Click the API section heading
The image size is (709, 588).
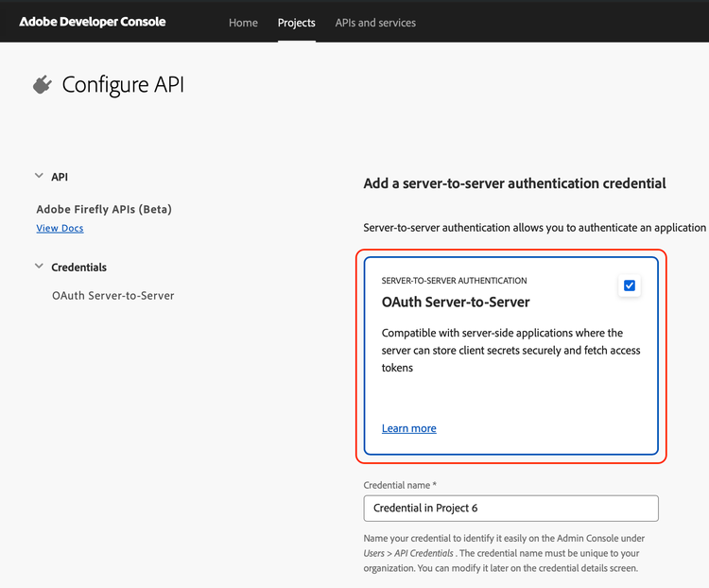pos(60,177)
